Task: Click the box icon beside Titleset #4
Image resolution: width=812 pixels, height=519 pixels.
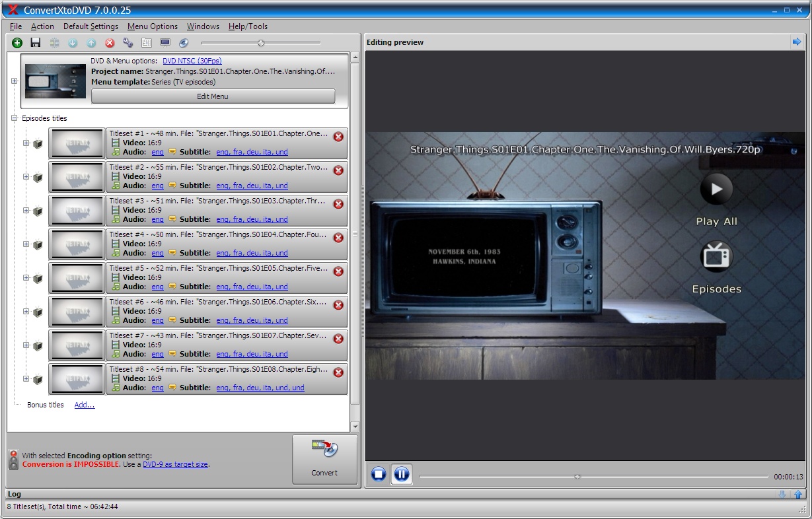Action: (x=38, y=244)
